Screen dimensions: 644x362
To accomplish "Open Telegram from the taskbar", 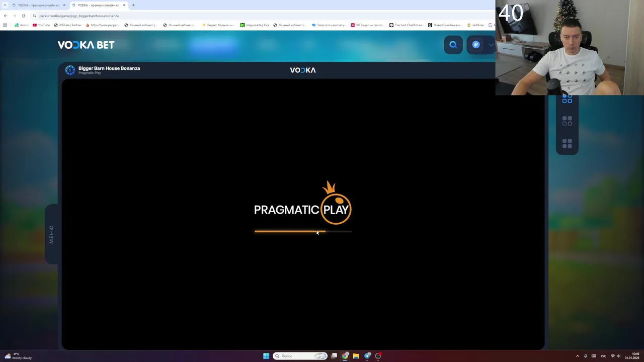I will point(367,356).
